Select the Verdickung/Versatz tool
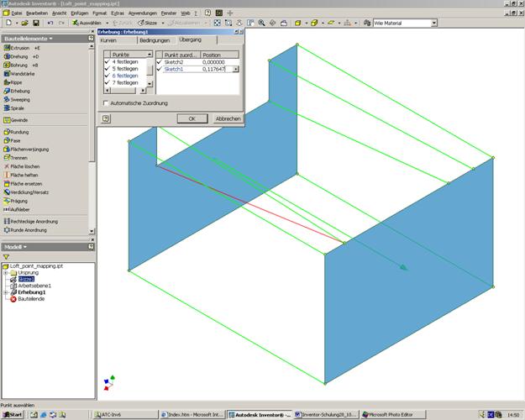525x420 pixels. pyautogui.click(x=26, y=192)
